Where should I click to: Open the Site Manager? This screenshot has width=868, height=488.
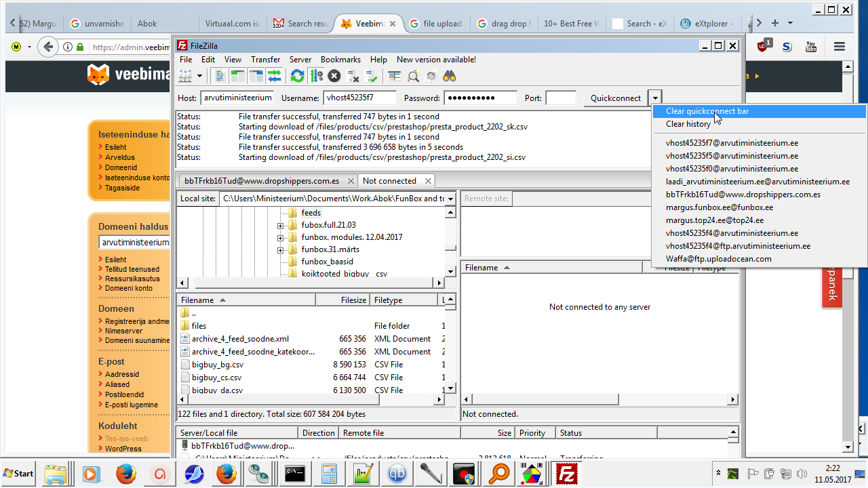185,76
